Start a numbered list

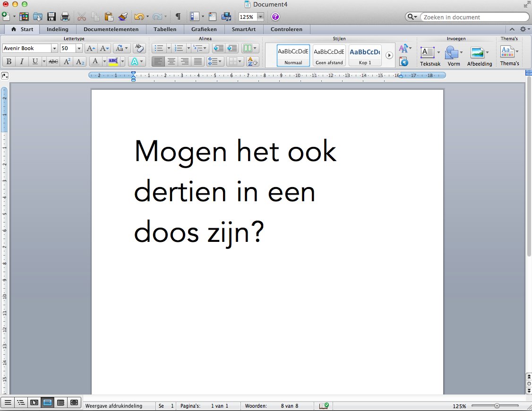pos(179,48)
